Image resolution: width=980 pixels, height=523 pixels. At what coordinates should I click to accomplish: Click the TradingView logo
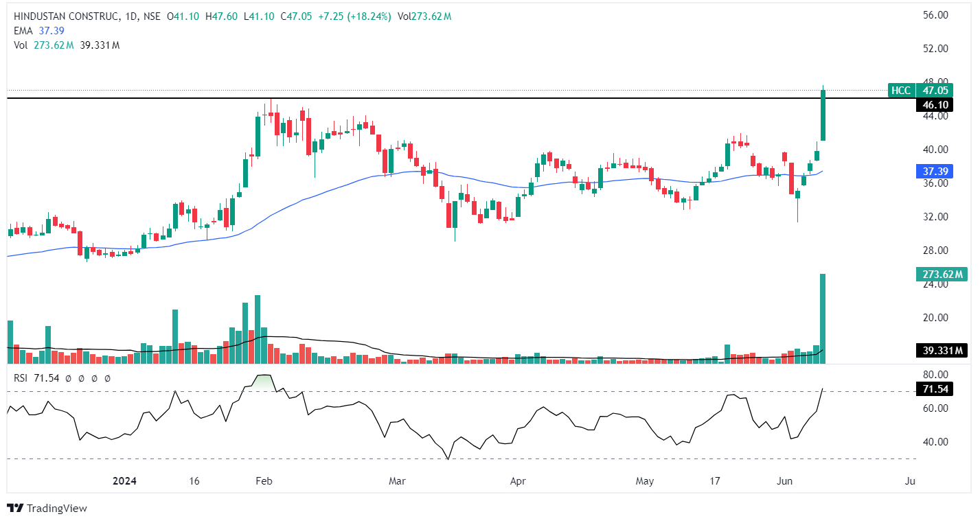(47, 508)
